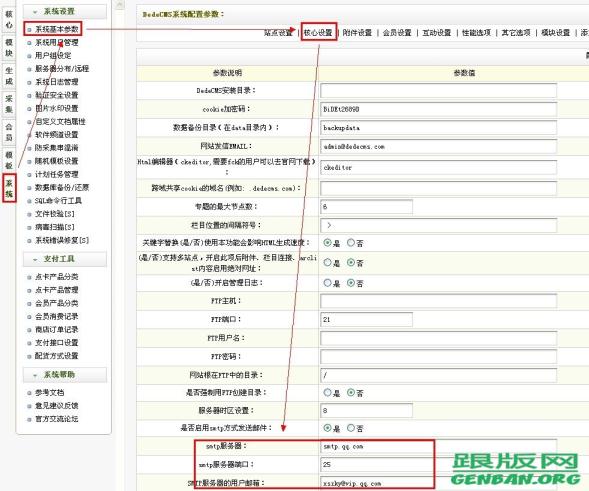Open the 会员 vertical sidebar tab

(x=9, y=132)
